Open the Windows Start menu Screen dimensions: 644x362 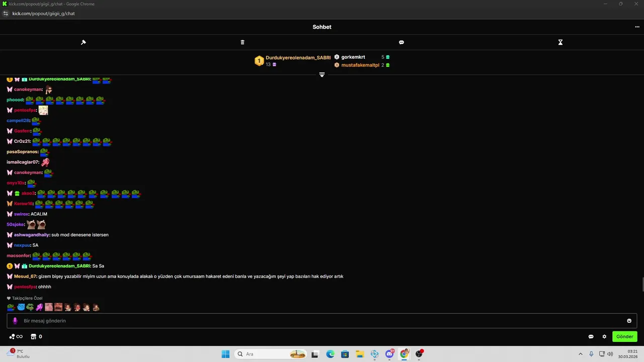tap(225, 354)
